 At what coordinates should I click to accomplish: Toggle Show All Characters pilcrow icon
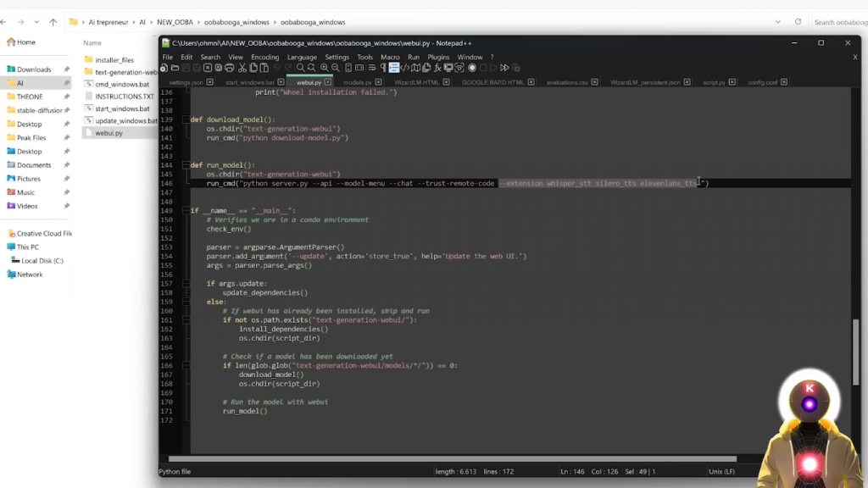[x=383, y=68]
